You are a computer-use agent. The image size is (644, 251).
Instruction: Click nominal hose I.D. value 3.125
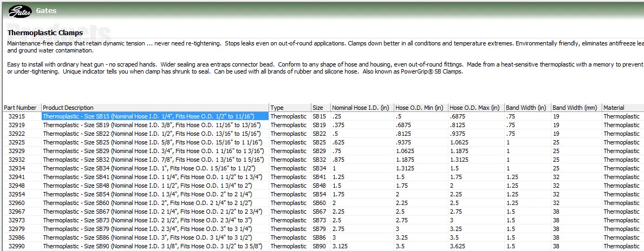click(x=339, y=246)
